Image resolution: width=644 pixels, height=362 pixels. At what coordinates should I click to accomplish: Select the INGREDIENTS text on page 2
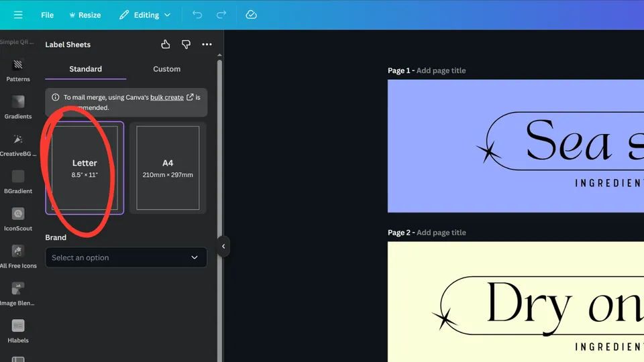(x=610, y=347)
